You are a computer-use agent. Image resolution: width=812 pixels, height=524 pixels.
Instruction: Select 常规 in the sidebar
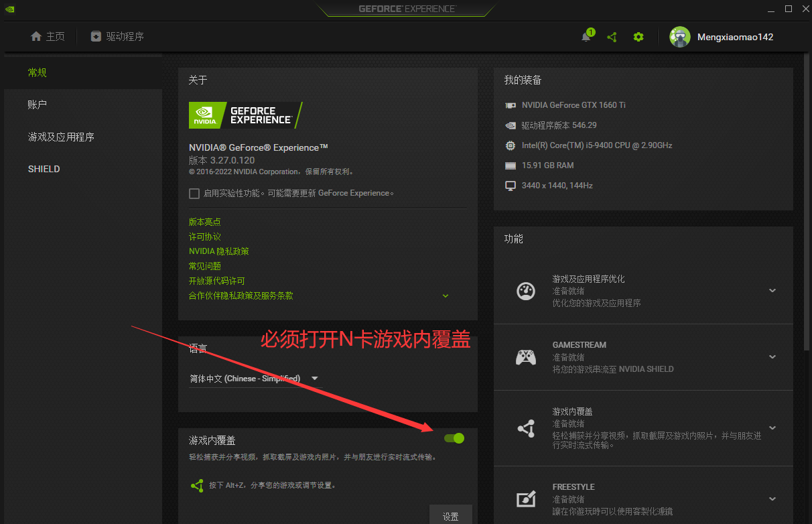[x=83, y=72]
